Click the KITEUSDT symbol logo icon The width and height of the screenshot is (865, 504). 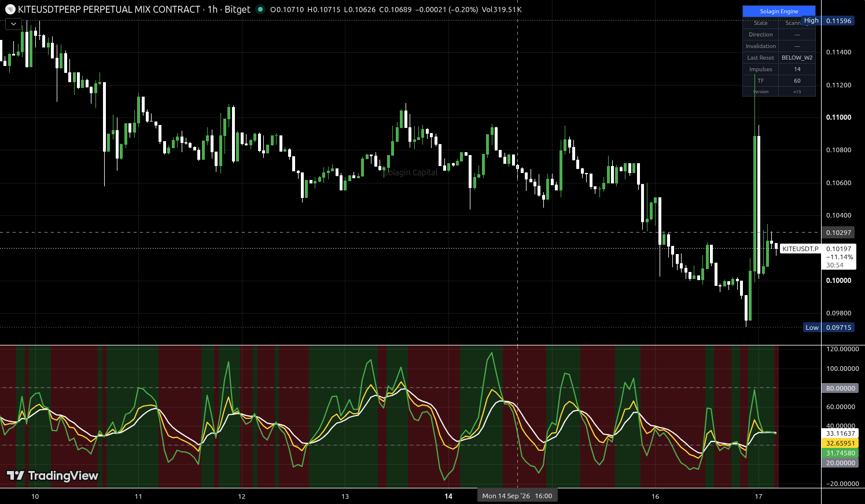10,9
